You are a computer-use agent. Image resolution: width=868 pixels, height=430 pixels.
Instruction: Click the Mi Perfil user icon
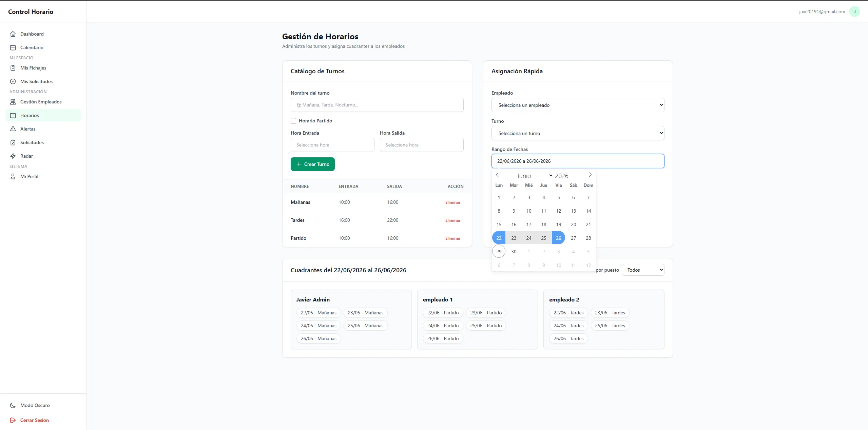click(x=13, y=176)
